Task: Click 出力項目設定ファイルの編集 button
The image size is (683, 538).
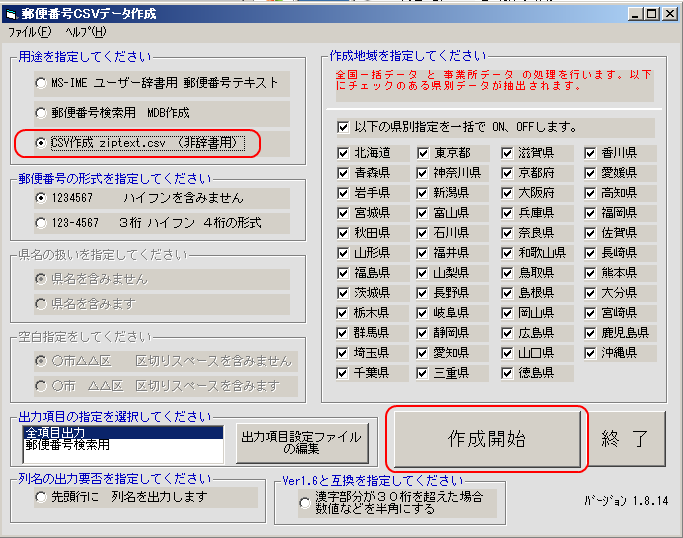Action: [303, 442]
